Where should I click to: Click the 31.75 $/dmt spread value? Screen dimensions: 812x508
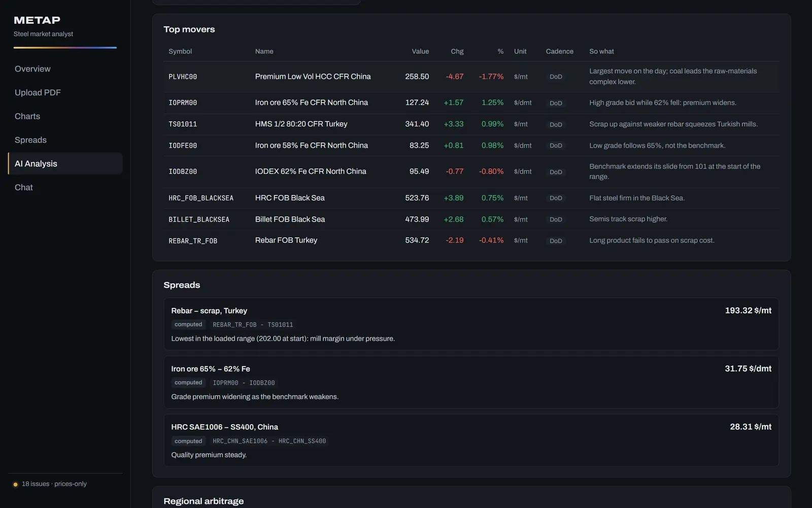pos(748,369)
